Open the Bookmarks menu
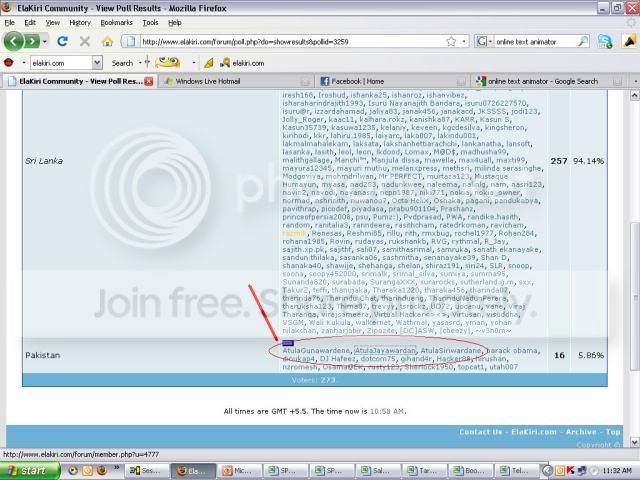640x480 pixels. (x=116, y=23)
